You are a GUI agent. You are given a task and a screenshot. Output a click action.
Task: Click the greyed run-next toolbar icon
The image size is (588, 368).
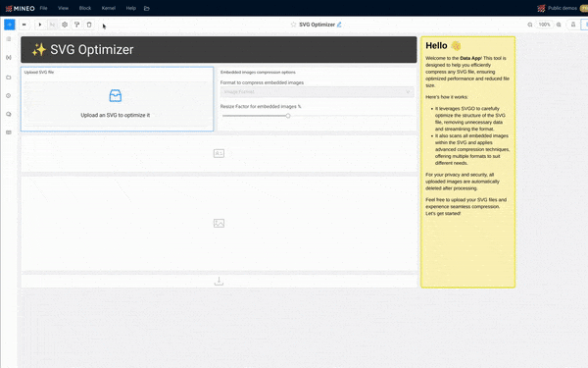(x=52, y=25)
